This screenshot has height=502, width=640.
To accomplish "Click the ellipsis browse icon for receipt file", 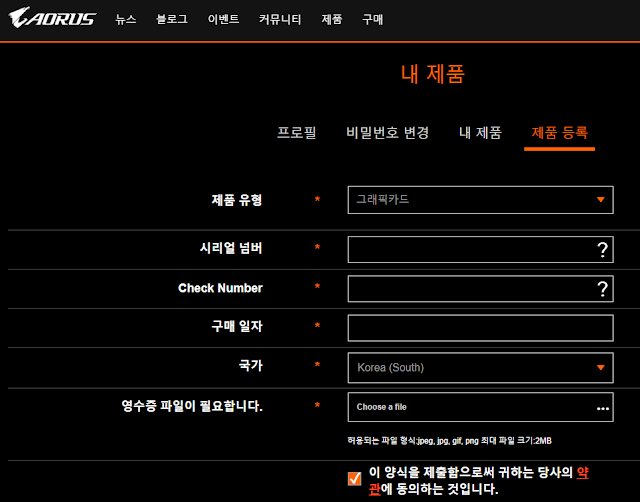I will (x=603, y=409).
